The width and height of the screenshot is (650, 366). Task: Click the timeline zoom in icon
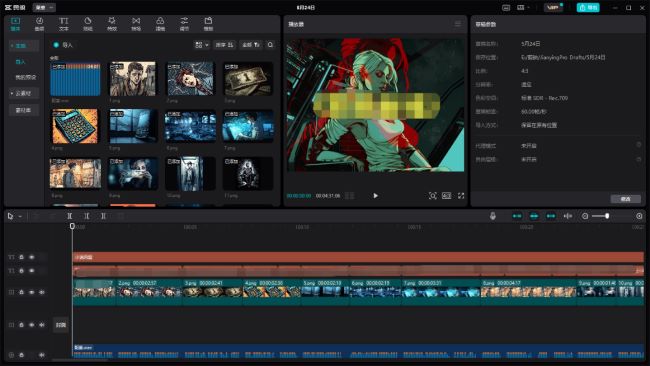click(639, 216)
